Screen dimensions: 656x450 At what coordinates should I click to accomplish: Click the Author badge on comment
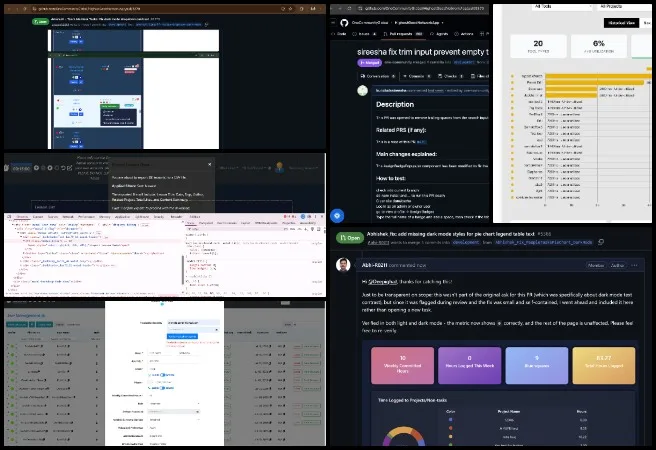click(617, 265)
